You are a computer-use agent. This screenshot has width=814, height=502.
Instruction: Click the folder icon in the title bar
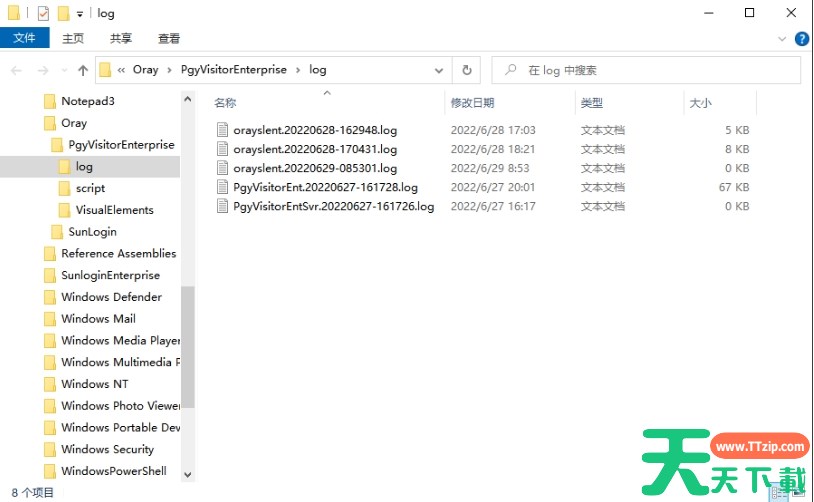[14, 13]
